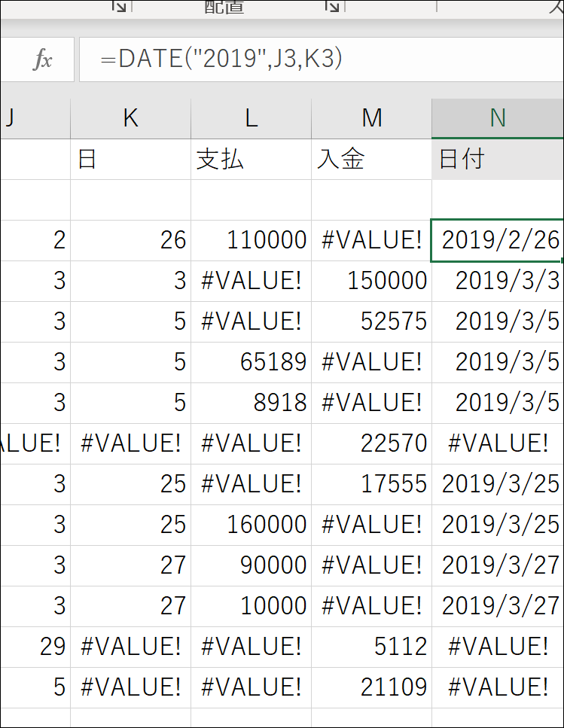Select the column K #VALUE! cell in the 5112 row
This screenshot has height=728, width=564.
(x=130, y=647)
